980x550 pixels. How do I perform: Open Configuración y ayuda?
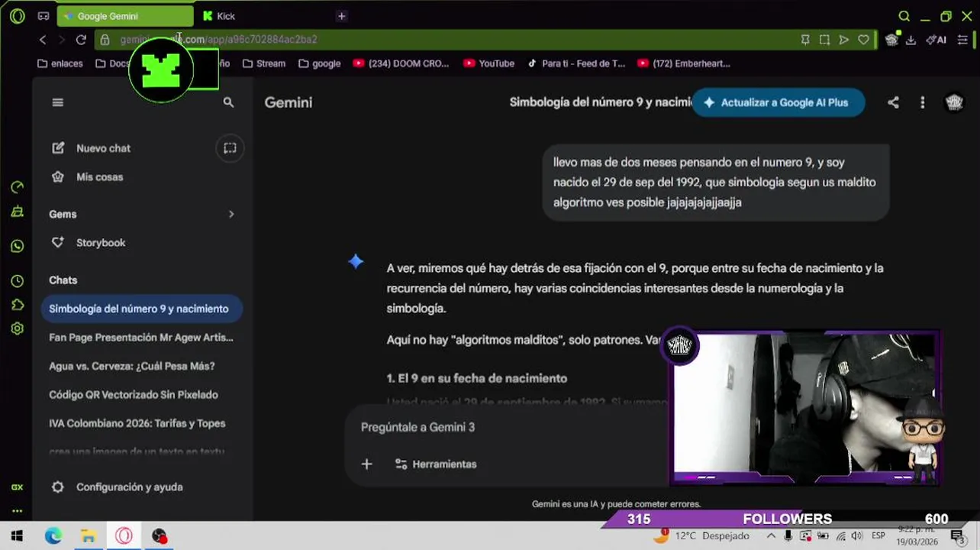point(117,487)
